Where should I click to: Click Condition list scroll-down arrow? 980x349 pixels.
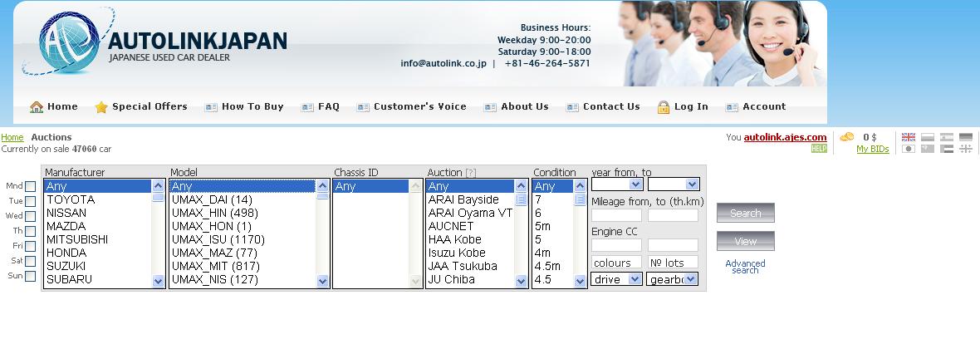[x=580, y=282]
